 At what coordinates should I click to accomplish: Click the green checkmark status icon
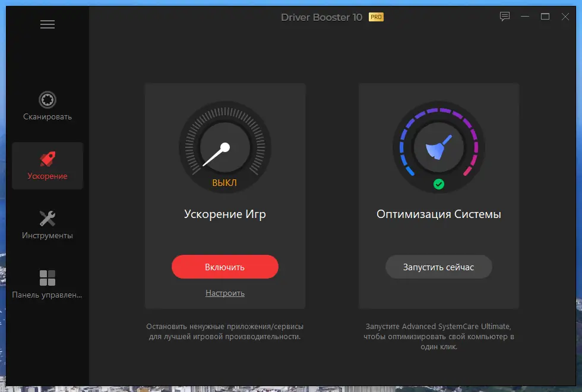(439, 184)
